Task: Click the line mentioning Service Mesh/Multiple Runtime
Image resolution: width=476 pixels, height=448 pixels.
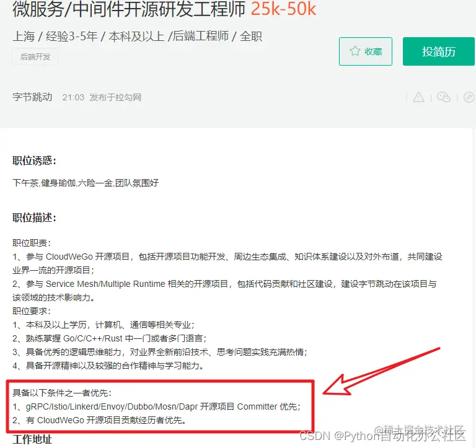Action: point(224,291)
